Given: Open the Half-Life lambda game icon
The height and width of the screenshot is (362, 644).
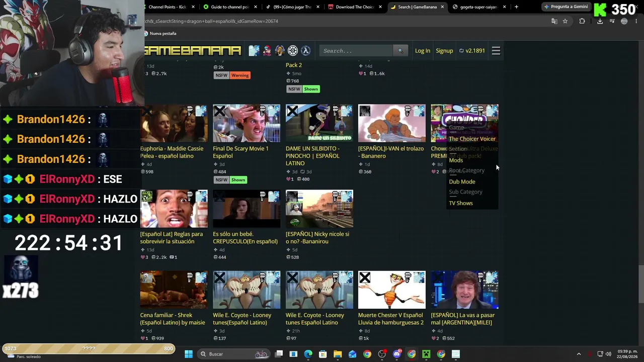Looking at the screenshot, I should (305, 51).
